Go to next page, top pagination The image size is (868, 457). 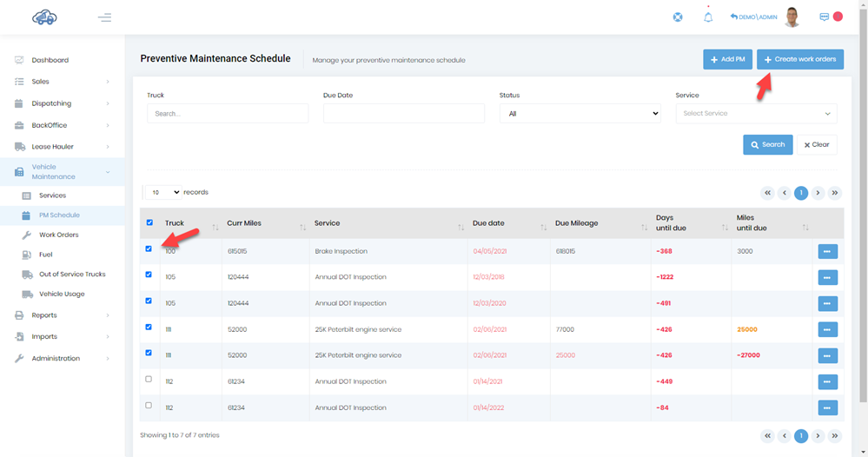coord(818,193)
